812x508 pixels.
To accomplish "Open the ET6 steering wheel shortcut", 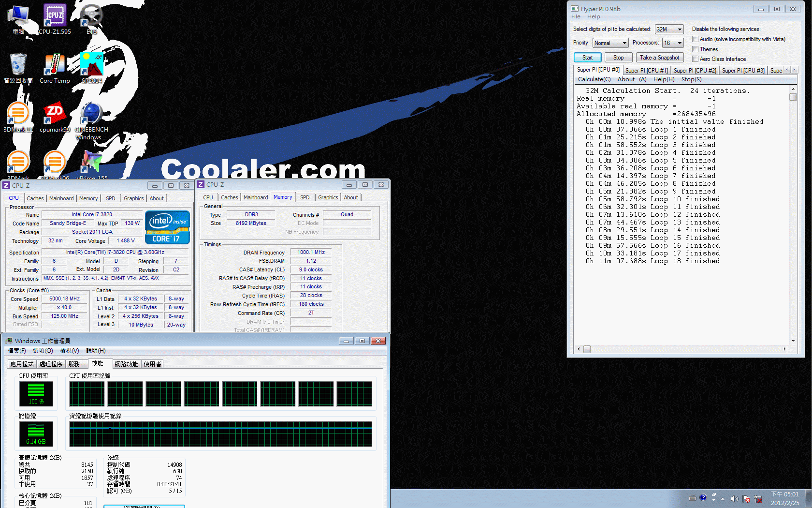I will (x=91, y=19).
